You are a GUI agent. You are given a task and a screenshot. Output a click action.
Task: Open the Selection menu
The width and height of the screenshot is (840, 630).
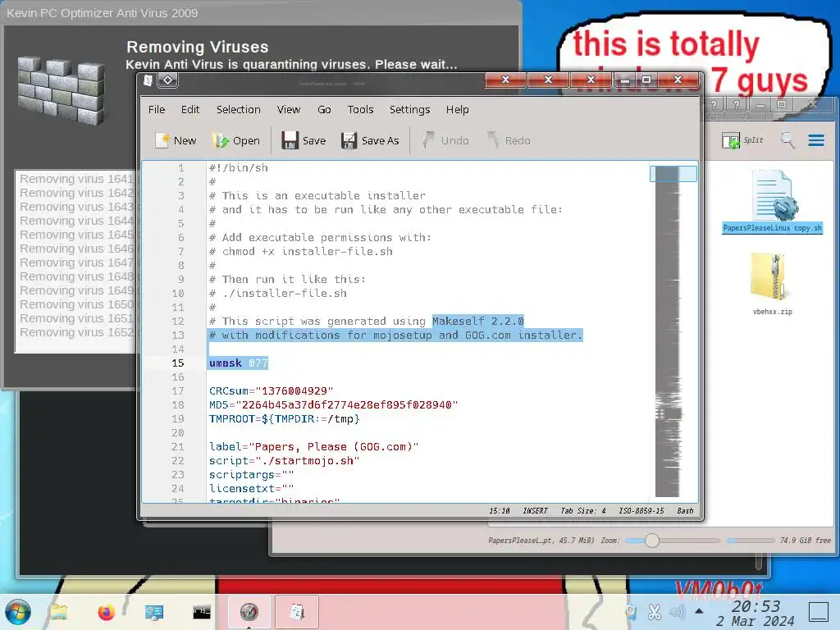click(x=239, y=109)
